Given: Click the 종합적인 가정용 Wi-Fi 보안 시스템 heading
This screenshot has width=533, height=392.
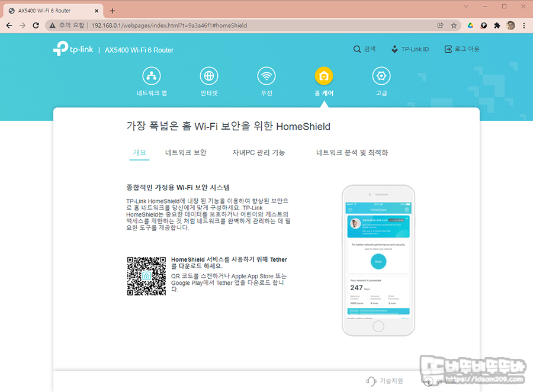Looking at the screenshot, I should (178, 187).
